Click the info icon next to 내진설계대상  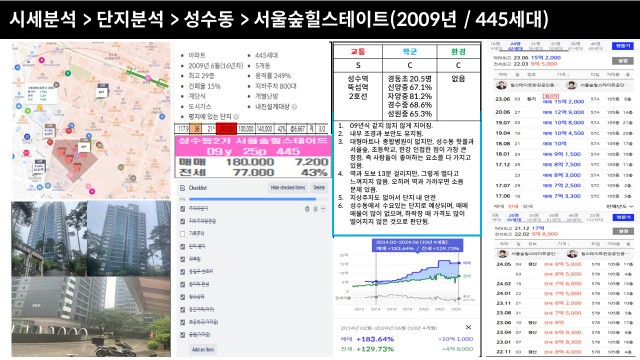294,107
